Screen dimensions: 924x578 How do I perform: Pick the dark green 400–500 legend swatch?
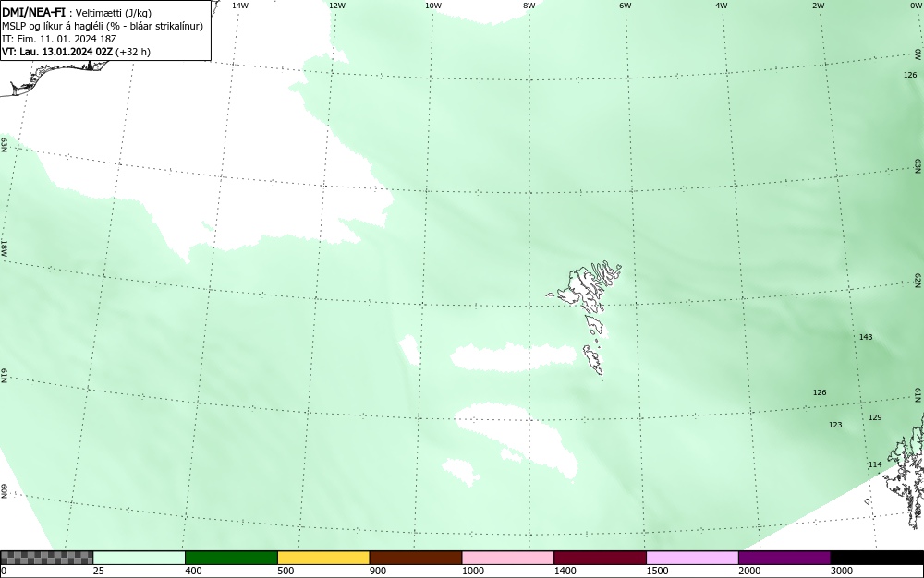click(x=231, y=558)
